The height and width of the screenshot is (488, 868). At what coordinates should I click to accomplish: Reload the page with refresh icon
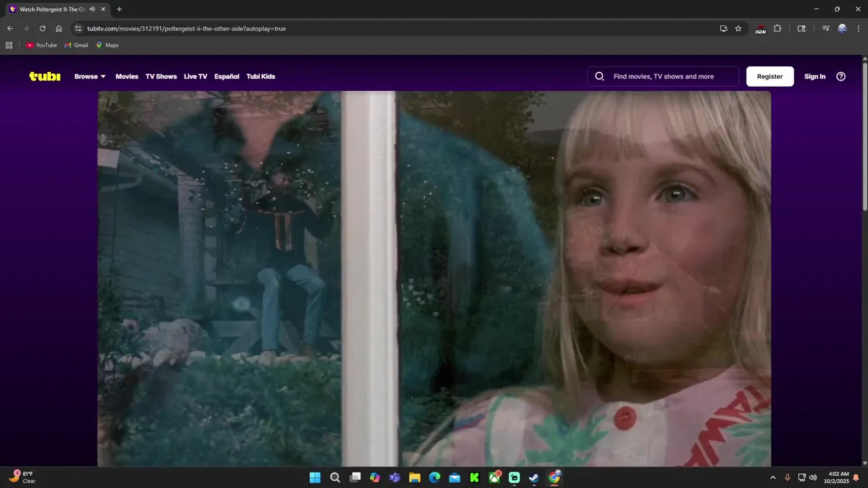coord(42,28)
